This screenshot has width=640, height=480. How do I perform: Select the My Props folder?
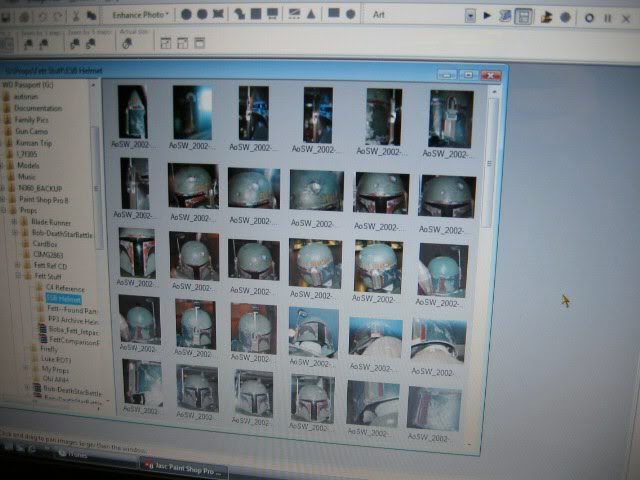[55, 369]
